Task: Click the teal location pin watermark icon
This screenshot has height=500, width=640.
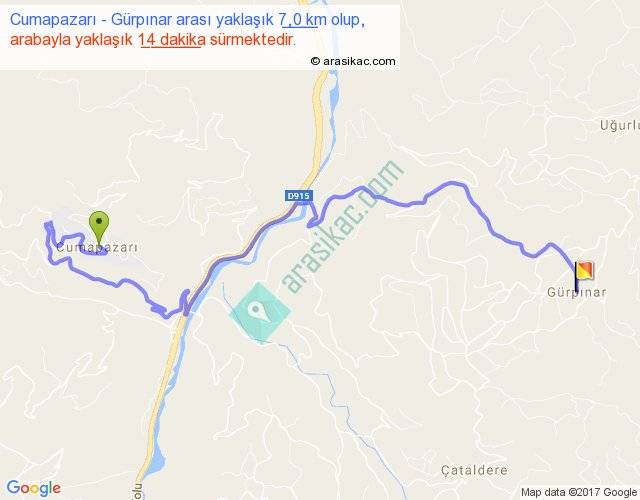Action: click(260, 312)
